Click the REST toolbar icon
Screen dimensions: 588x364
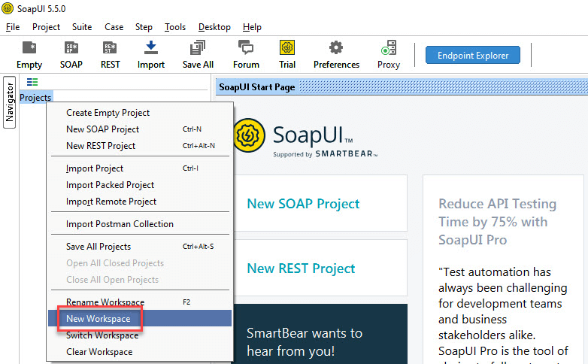point(111,49)
